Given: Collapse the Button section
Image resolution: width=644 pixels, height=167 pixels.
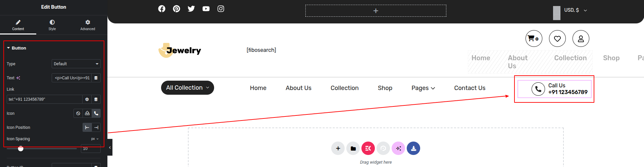Looking at the screenshot, I should pos(19,48).
